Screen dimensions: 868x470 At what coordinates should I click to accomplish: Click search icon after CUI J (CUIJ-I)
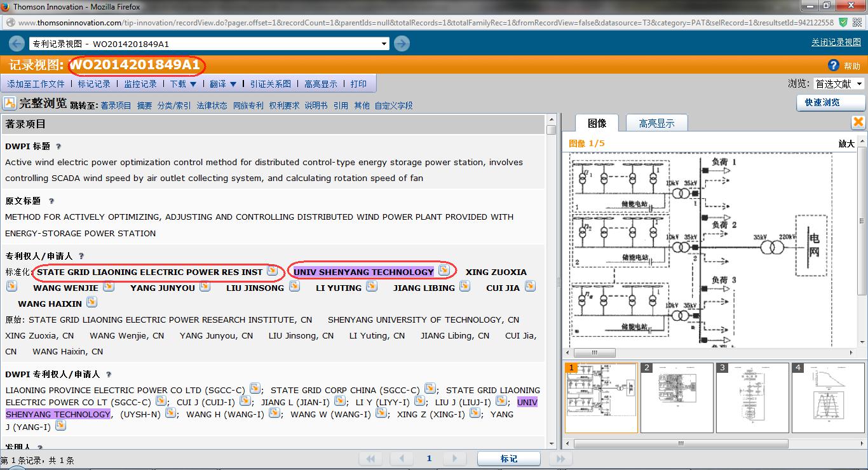(x=245, y=401)
